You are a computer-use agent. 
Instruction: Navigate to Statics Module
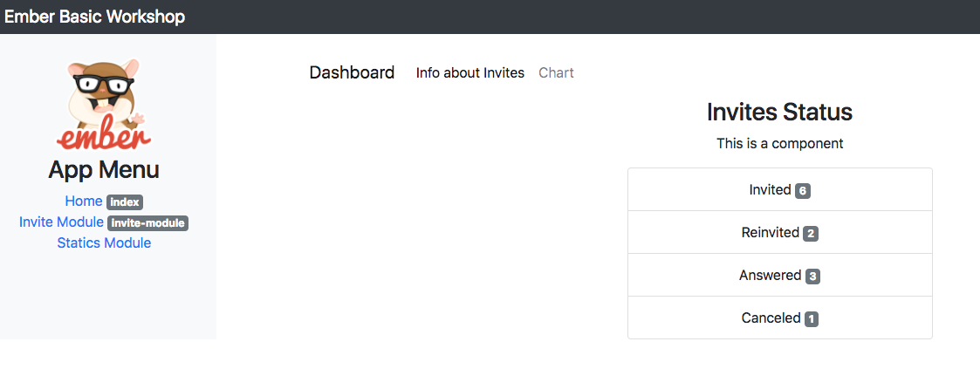coord(105,243)
